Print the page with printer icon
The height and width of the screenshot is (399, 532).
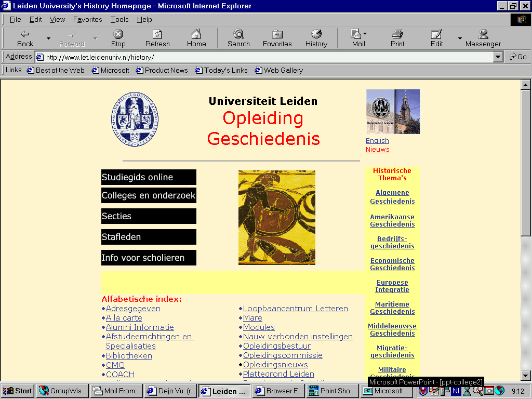coord(397,34)
